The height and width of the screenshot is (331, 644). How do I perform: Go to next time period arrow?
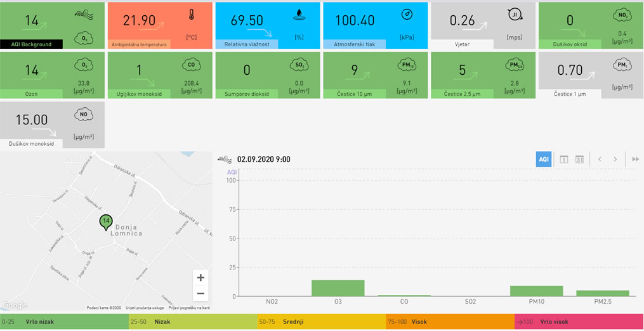[x=615, y=159]
